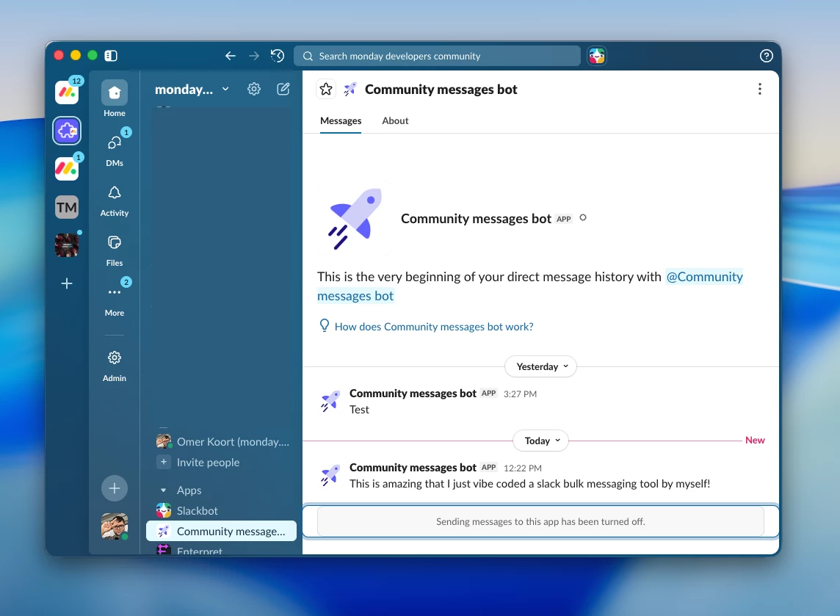Expand the monday... workspace name dropdown
840x616 pixels.
192,90
